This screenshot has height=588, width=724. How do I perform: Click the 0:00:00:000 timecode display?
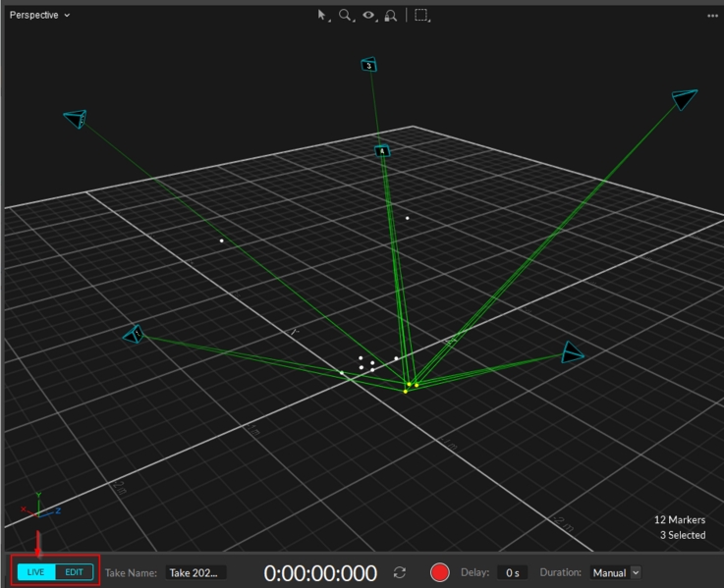click(x=320, y=573)
